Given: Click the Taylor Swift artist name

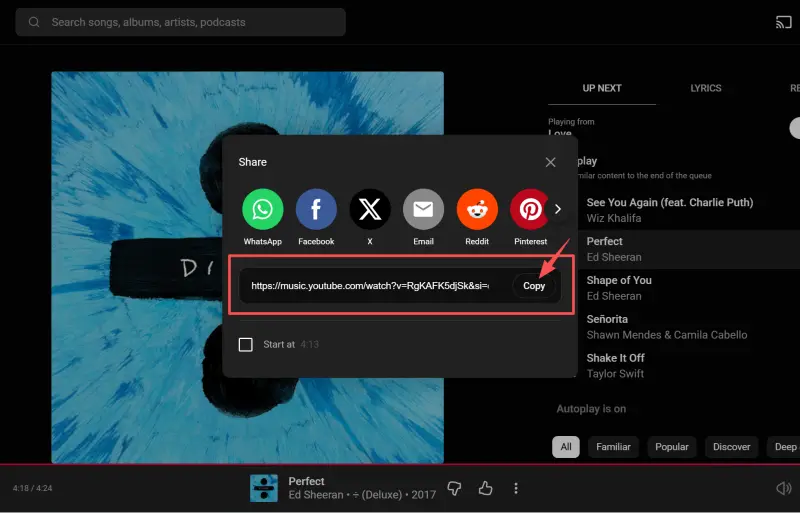Looking at the screenshot, I should pos(615,374).
